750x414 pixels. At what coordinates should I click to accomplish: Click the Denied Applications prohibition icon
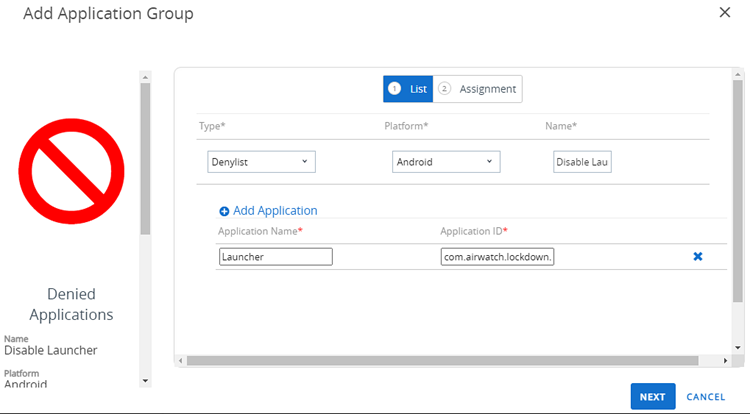(71, 171)
